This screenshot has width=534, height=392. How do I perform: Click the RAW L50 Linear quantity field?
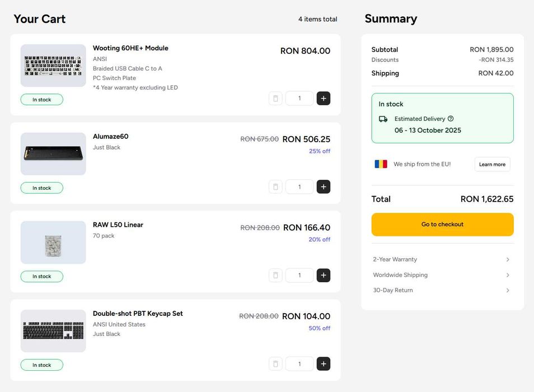[299, 276]
